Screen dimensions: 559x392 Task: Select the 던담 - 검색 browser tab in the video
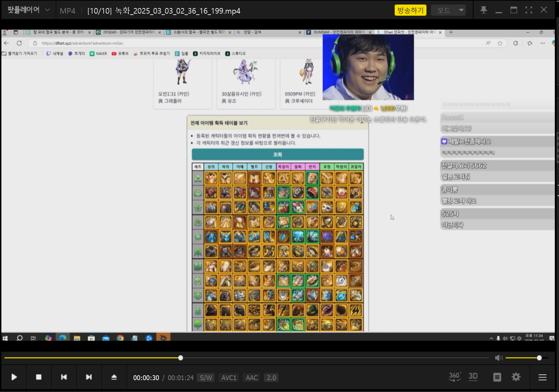(269, 32)
